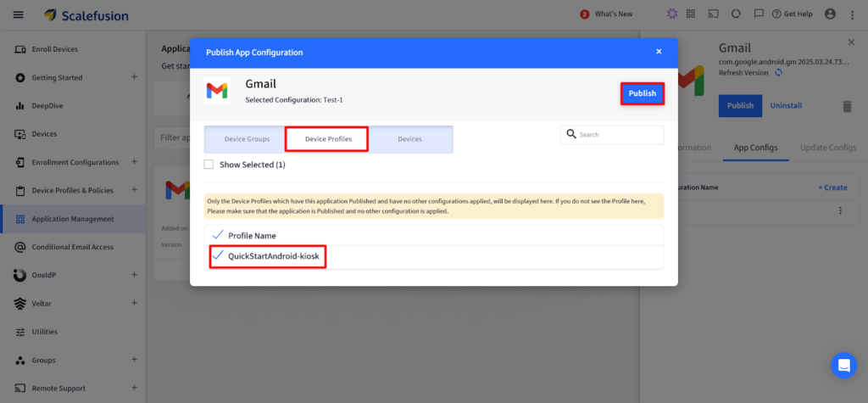The width and height of the screenshot is (868, 403).
Task: Toggle the Show Selected checkbox
Action: click(x=209, y=165)
